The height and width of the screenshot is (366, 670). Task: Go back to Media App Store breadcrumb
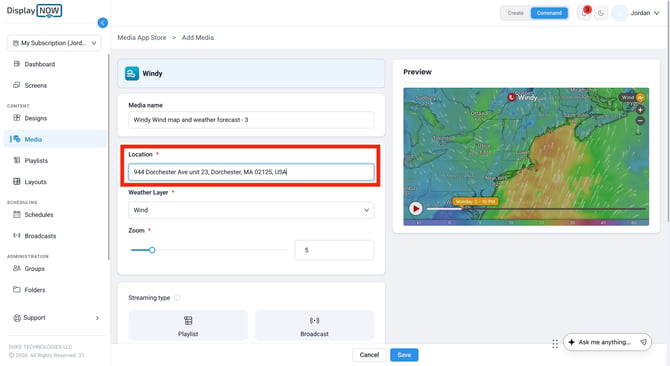point(142,38)
